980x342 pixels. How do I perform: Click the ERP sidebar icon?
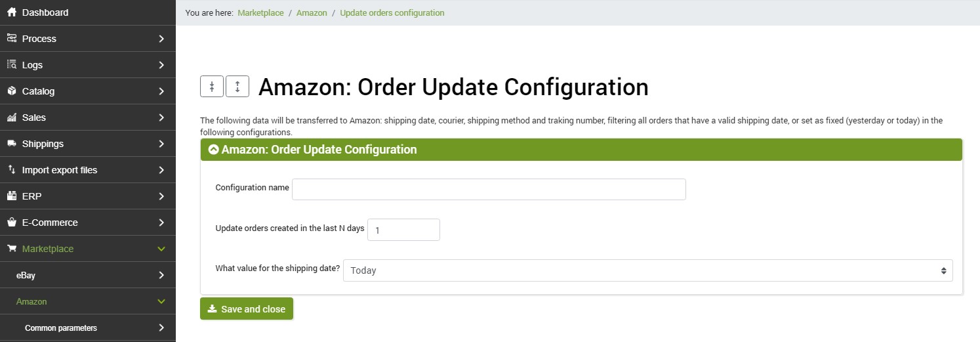click(x=11, y=196)
